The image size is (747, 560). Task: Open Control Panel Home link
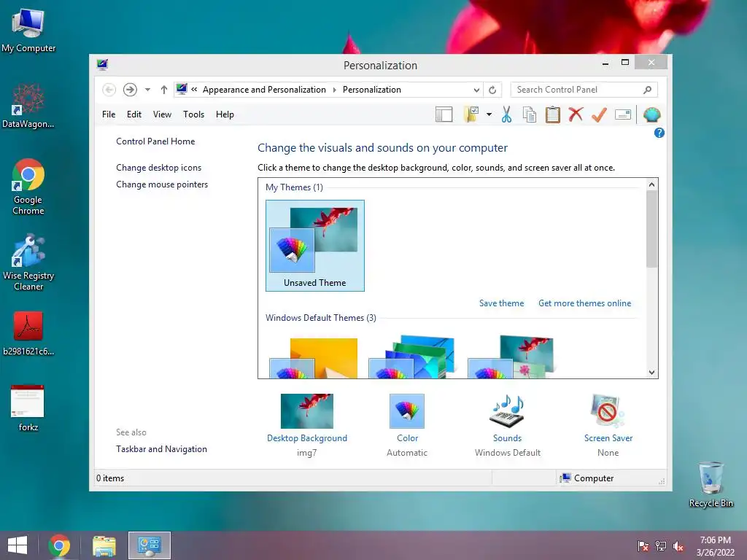155,141
